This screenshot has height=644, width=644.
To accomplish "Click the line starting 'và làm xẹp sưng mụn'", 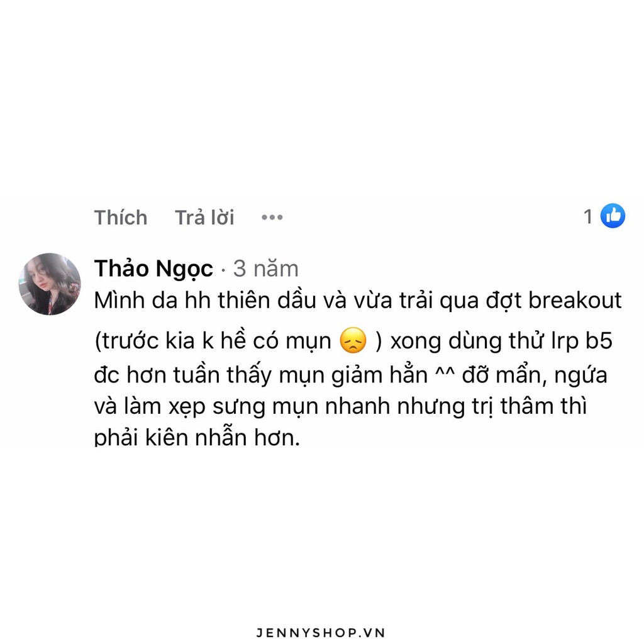I will pos(340,407).
